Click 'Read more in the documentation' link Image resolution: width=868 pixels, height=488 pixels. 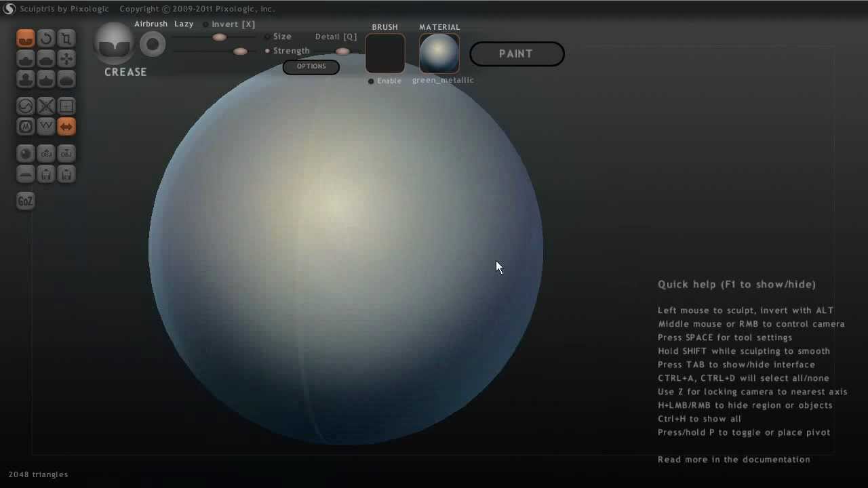(x=734, y=460)
